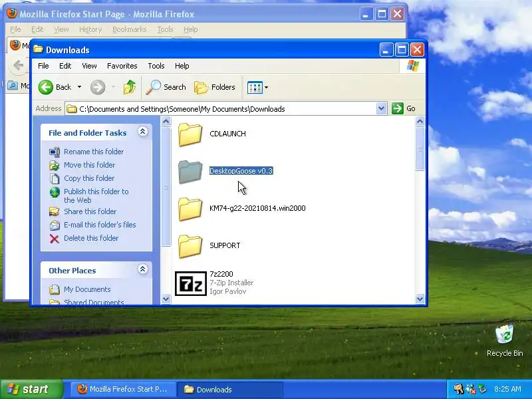Click the DesktopGoose v0.3 folder name
Screen dimensions: 532x399
(241, 171)
